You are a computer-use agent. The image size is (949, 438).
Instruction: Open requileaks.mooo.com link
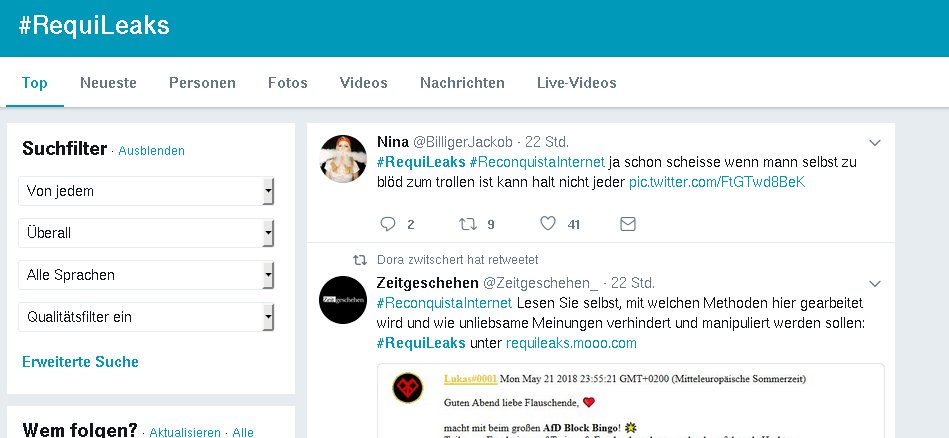571,344
